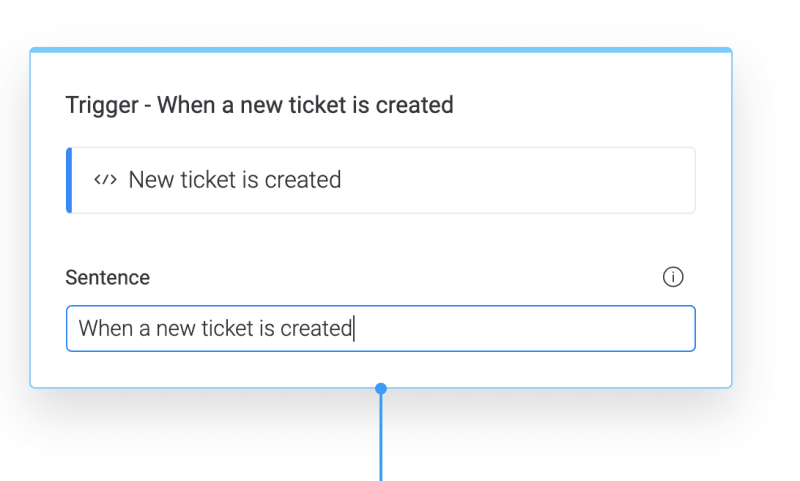Click the code icon in the trigger block
Viewport: 800px width, 481px height.
[x=105, y=180]
